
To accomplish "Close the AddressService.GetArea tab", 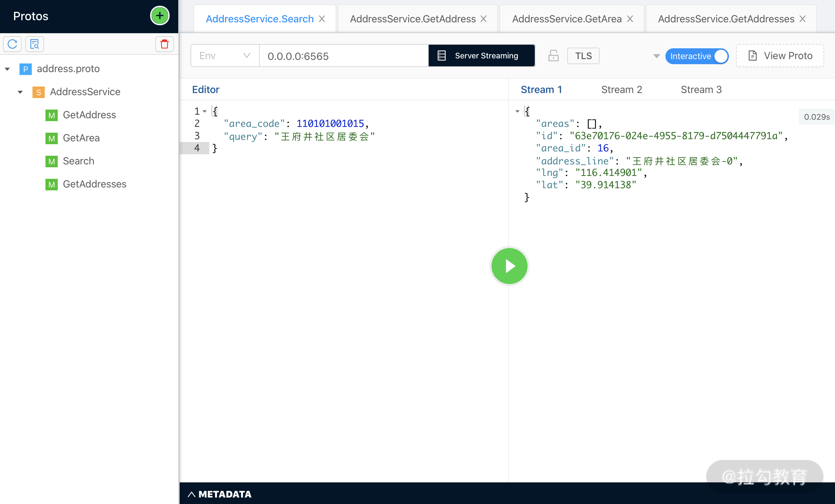I will click(x=630, y=19).
